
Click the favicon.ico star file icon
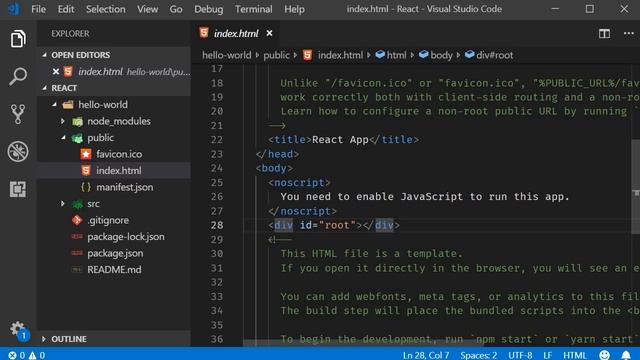coord(86,154)
